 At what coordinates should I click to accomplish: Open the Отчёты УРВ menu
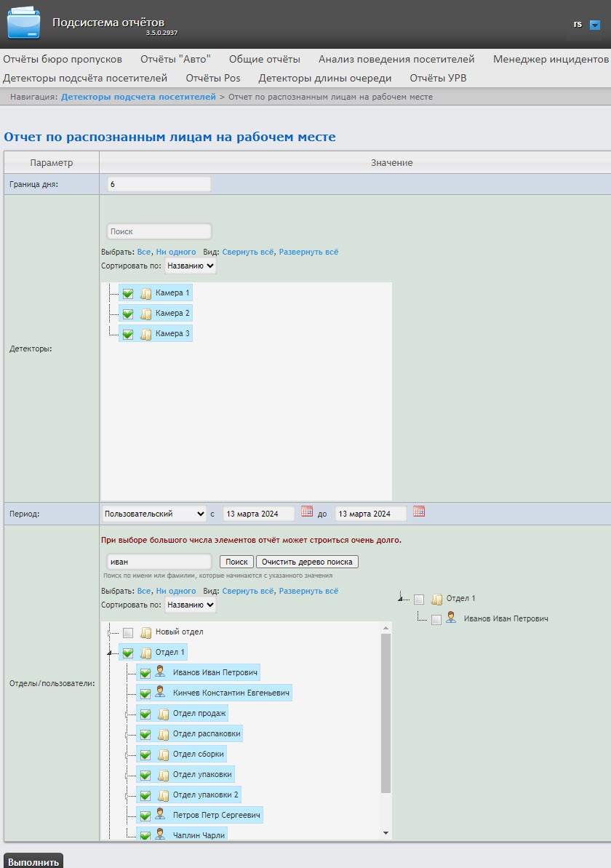pyautogui.click(x=438, y=78)
